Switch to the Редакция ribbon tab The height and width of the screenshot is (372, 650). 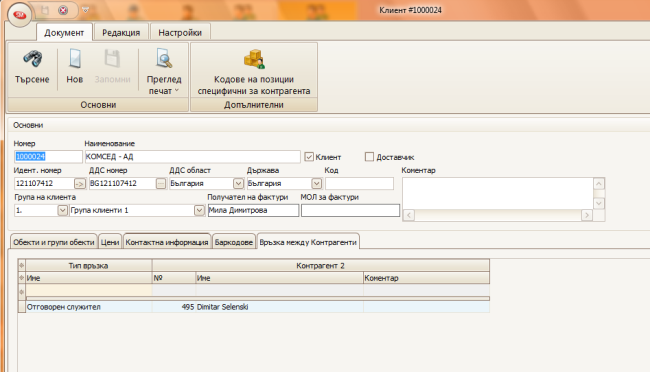[121, 32]
